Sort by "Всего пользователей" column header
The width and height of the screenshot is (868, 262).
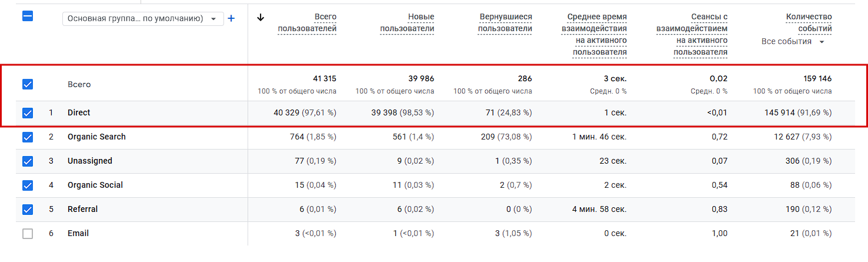[307, 23]
